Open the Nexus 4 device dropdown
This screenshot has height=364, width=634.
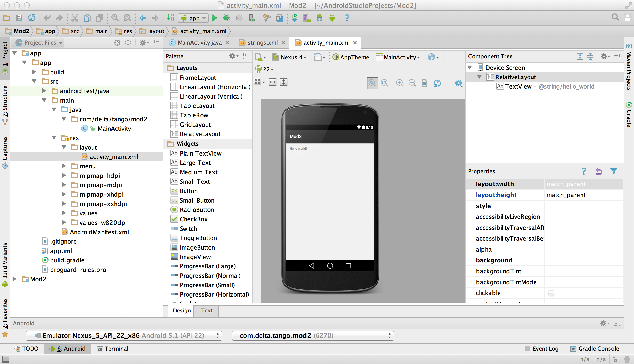pyautogui.click(x=290, y=57)
